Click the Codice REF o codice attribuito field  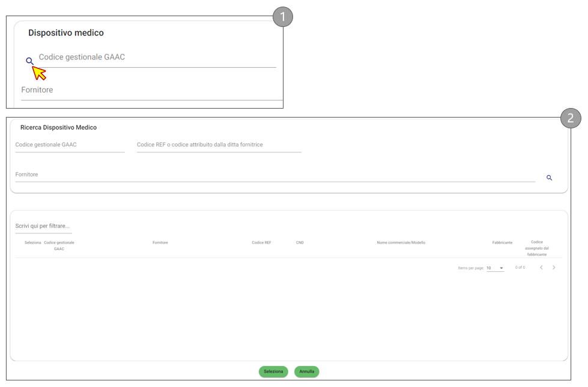[219, 145]
